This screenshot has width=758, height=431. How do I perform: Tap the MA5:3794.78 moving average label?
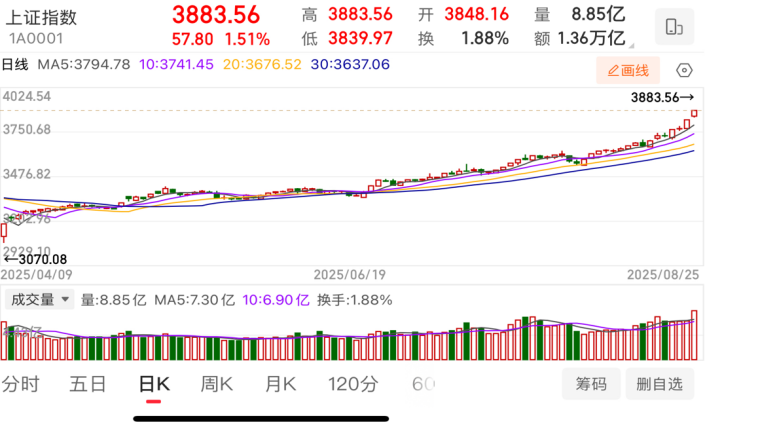(84, 64)
